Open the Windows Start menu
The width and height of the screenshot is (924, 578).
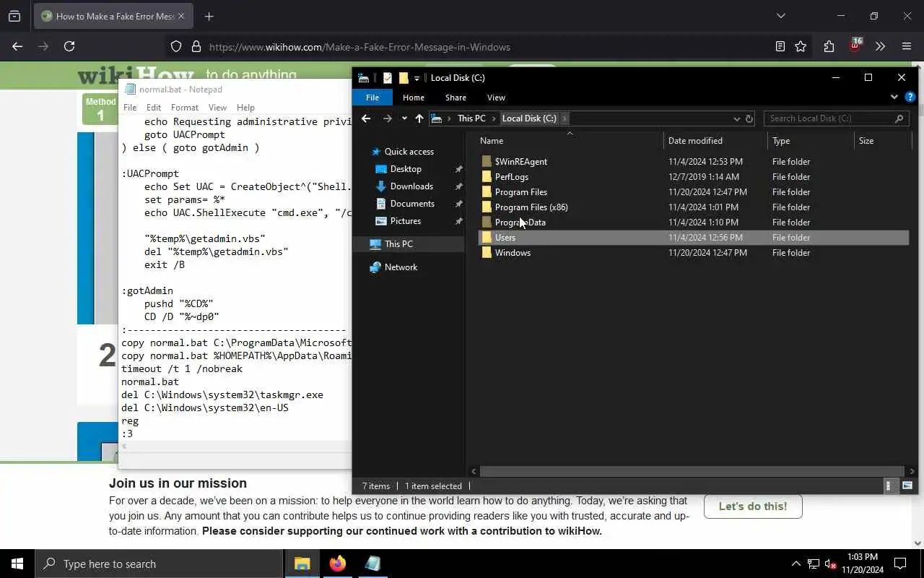click(x=17, y=564)
